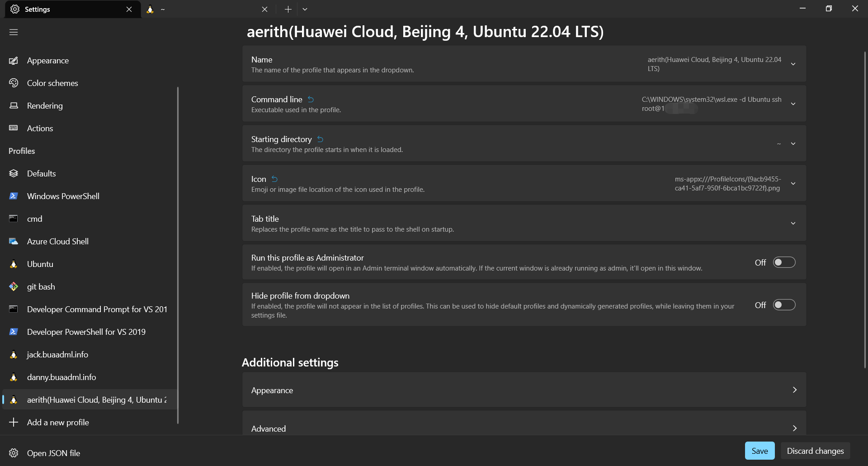Click the cmd profile icon
The height and width of the screenshot is (466, 868).
click(14, 219)
